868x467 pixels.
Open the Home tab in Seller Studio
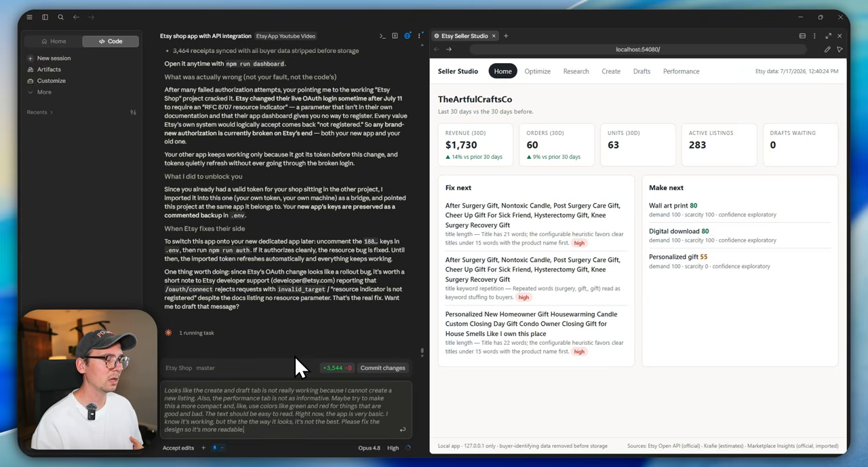502,71
